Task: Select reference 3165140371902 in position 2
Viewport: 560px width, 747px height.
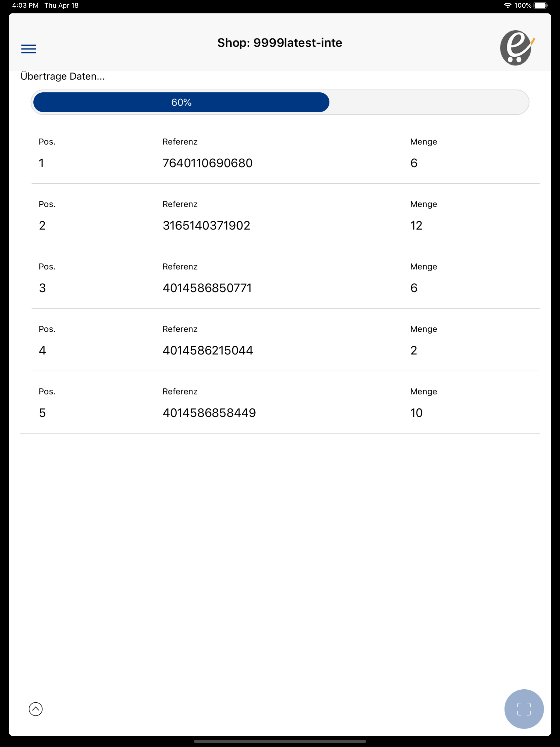Action: coord(206,226)
